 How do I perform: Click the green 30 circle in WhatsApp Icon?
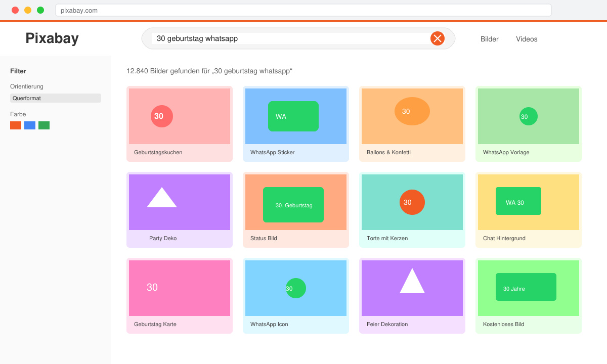tap(296, 288)
